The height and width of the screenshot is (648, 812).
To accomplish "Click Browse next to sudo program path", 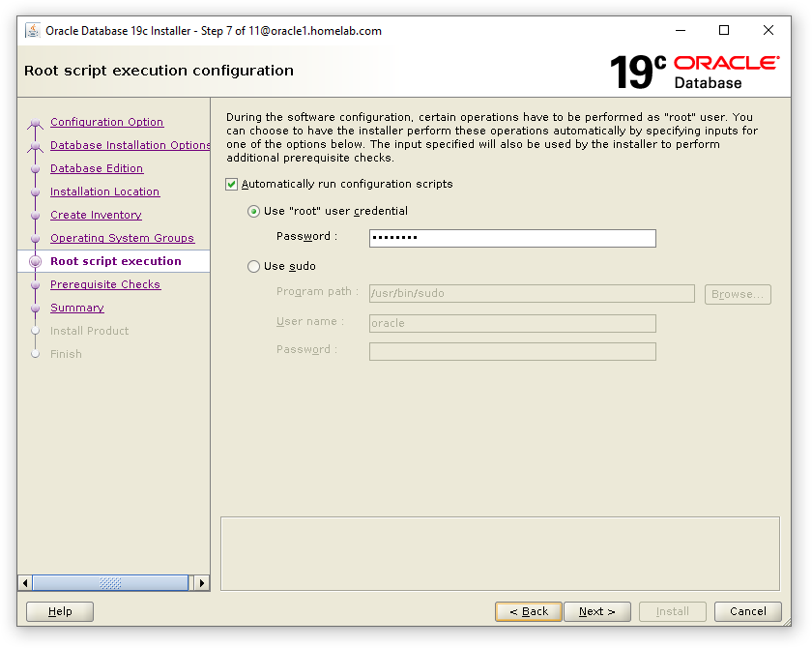I will pos(737,293).
